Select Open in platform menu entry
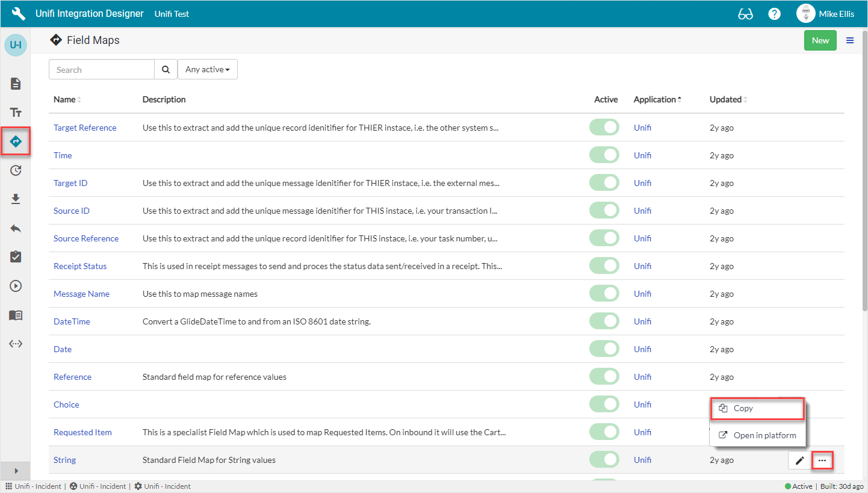This screenshot has height=493, width=868. (758, 435)
